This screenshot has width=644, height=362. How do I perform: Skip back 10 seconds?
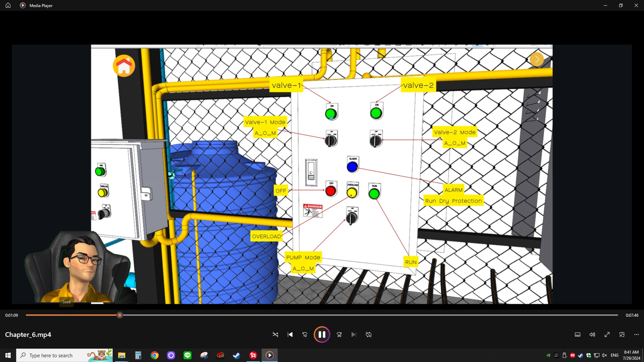point(305,334)
